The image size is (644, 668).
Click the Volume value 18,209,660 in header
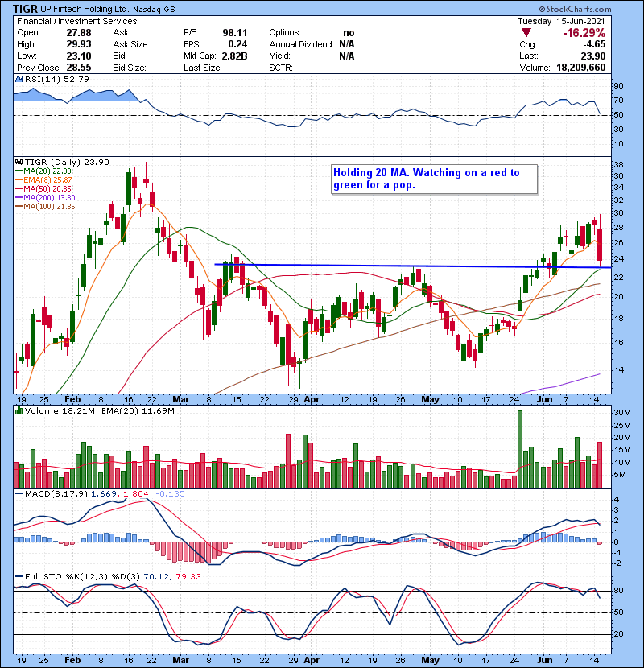(602, 68)
